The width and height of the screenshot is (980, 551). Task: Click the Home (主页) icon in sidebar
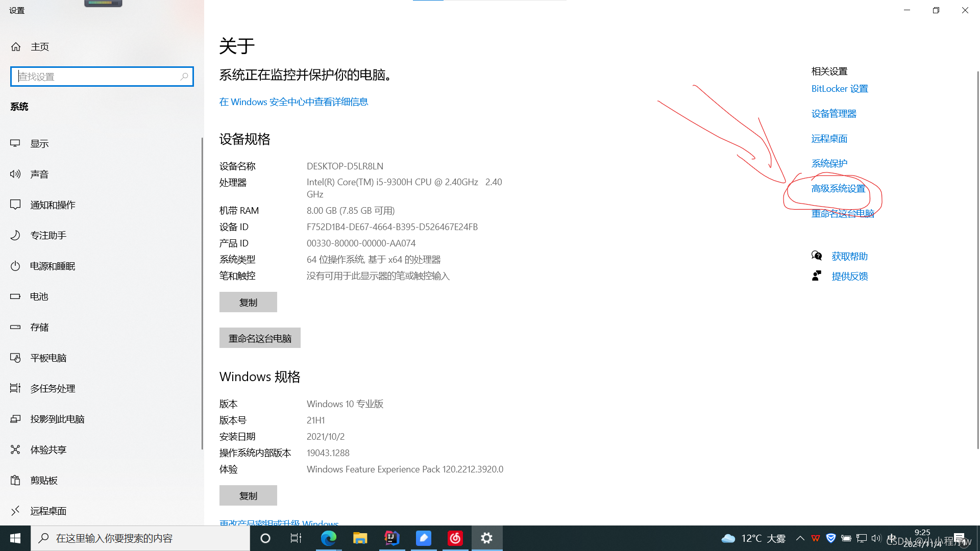pyautogui.click(x=16, y=47)
